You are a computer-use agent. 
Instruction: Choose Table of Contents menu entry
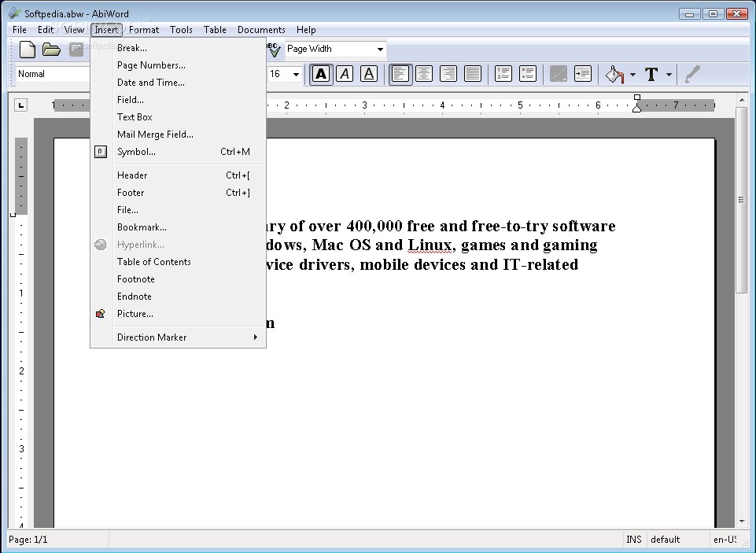153,262
